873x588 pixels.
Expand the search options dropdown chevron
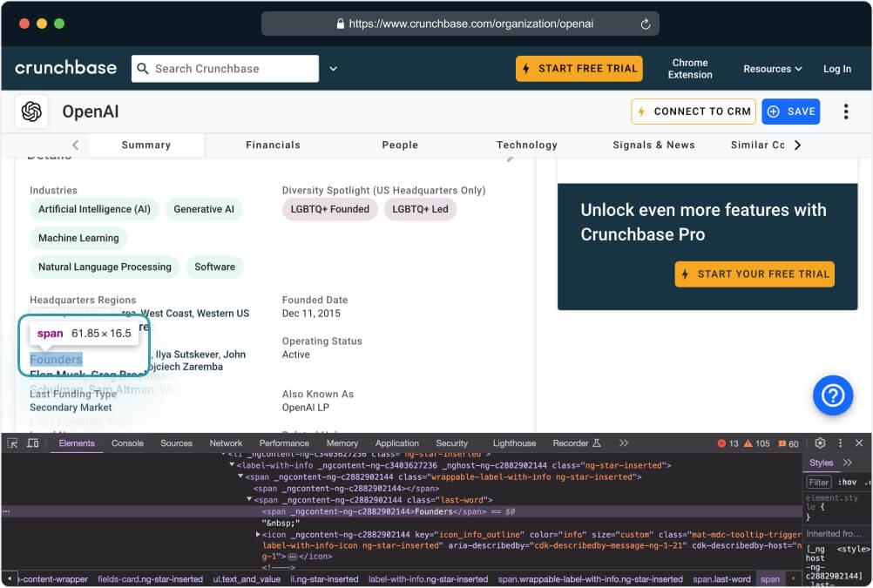click(x=334, y=69)
